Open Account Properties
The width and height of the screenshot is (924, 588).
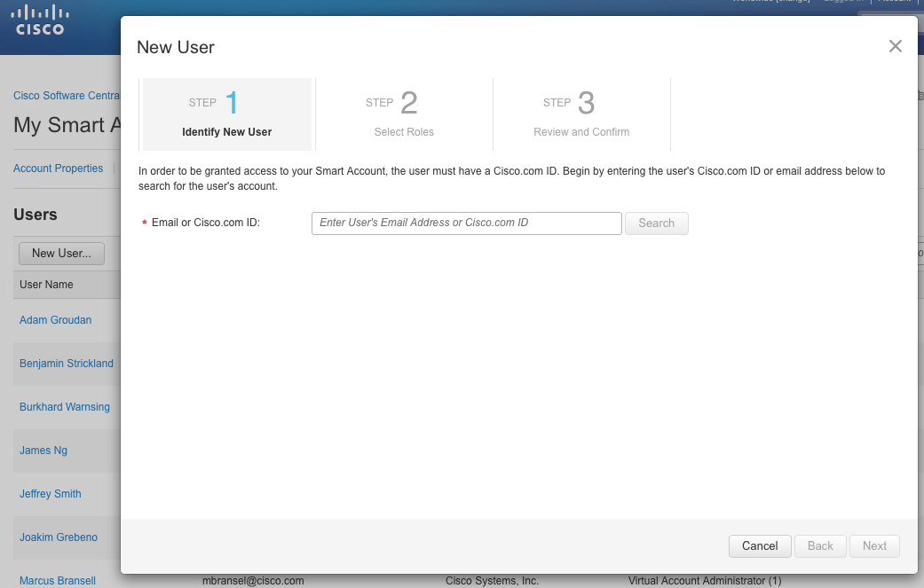point(58,168)
